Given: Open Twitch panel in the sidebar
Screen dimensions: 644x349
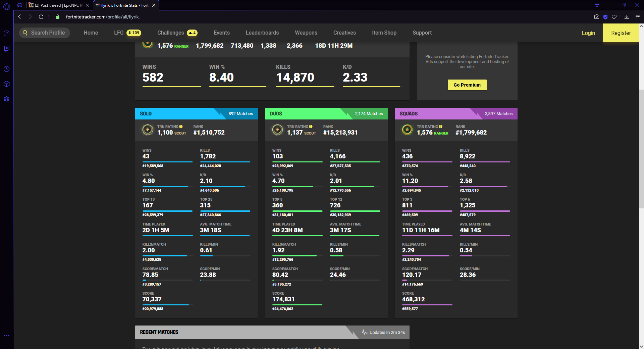Looking at the screenshot, I should pos(6,49).
